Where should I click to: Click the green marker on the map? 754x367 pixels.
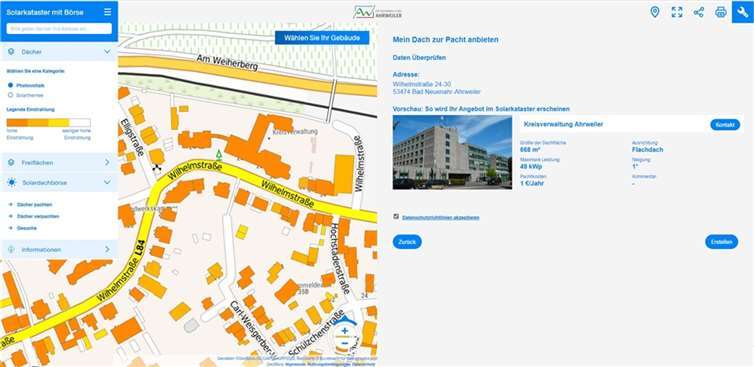[x=219, y=154]
